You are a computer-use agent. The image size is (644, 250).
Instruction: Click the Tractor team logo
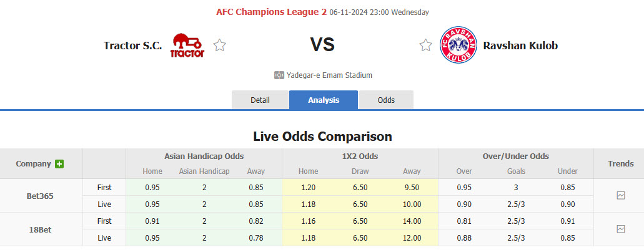point(187,45)
